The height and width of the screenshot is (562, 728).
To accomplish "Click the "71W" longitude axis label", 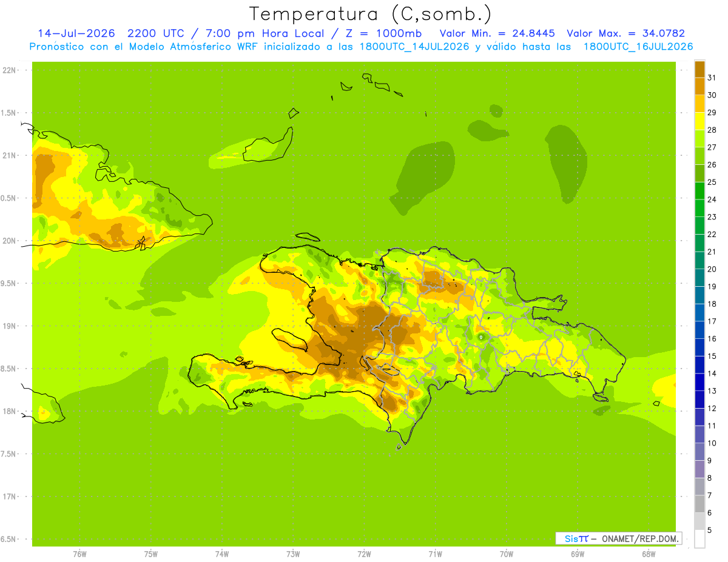I will pyautogui.click(x=435, y=554).
